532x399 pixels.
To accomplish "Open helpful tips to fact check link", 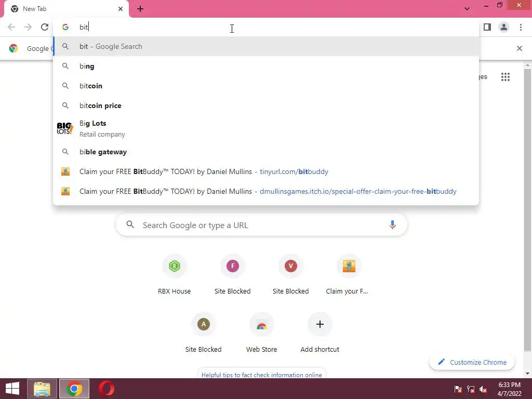I will 262,375.
